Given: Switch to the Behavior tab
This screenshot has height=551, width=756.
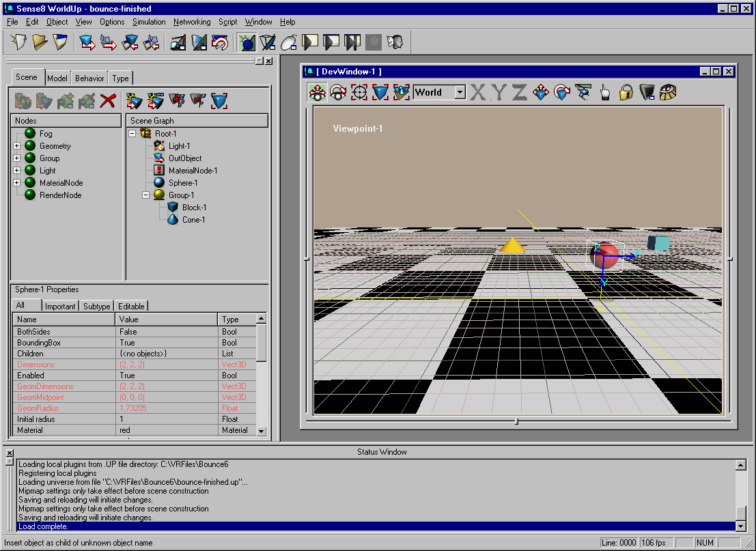Looking at the screenshot, I should coord(89,78).
